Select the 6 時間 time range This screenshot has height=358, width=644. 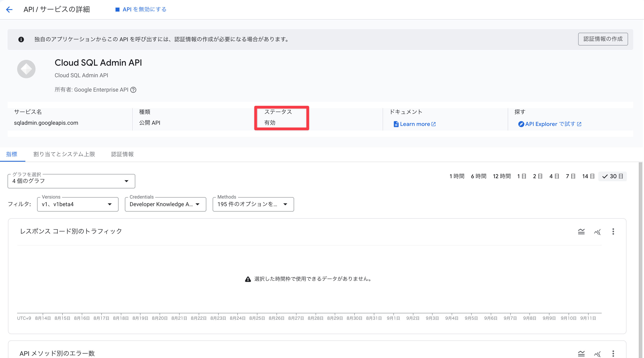click(478, 176)
